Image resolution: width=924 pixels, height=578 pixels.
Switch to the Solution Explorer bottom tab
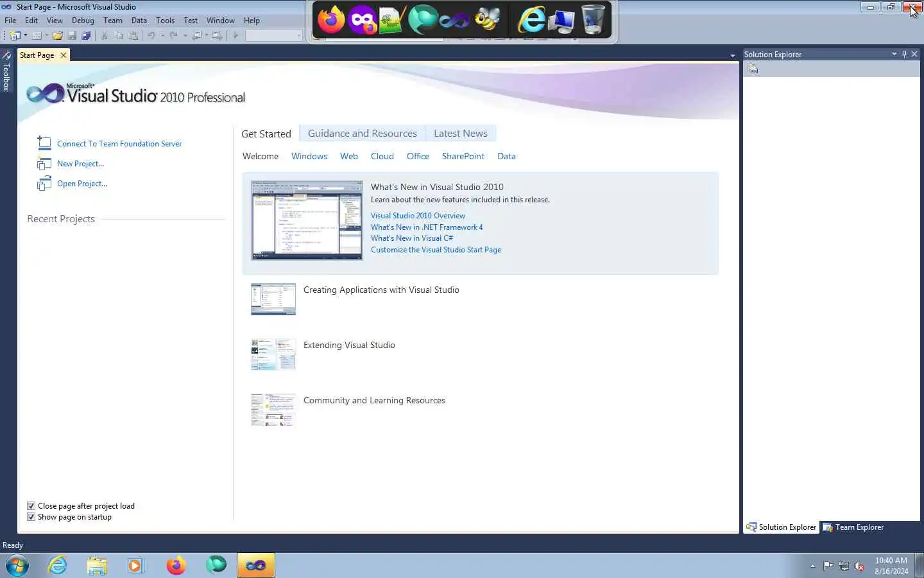click(781, 527)
